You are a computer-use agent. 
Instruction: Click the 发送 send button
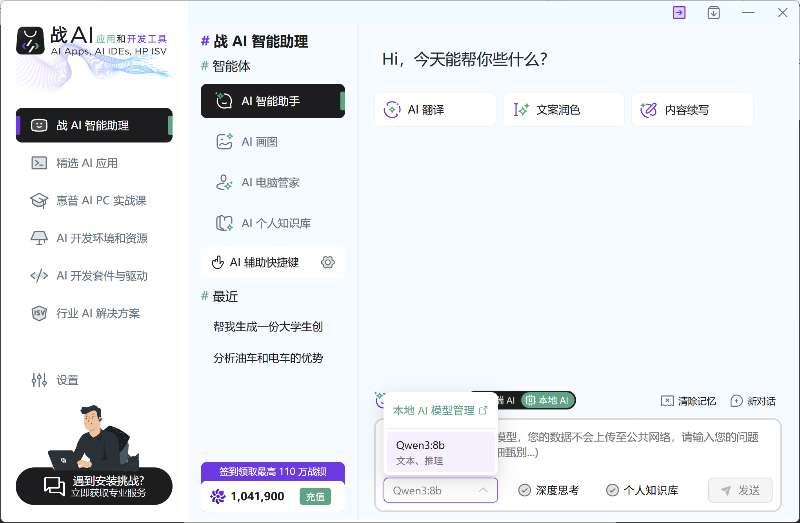(740, 490)
